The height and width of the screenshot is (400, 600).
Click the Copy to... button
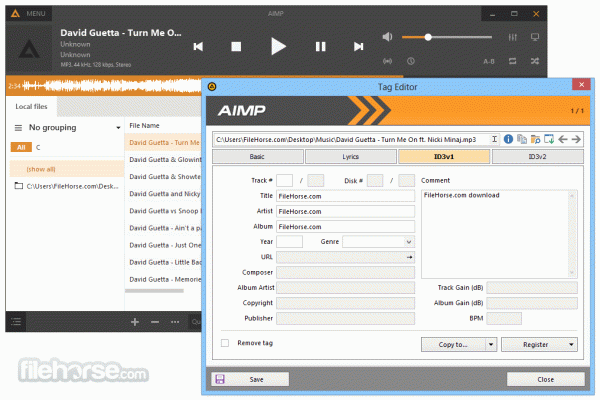[x=453, y=344]
